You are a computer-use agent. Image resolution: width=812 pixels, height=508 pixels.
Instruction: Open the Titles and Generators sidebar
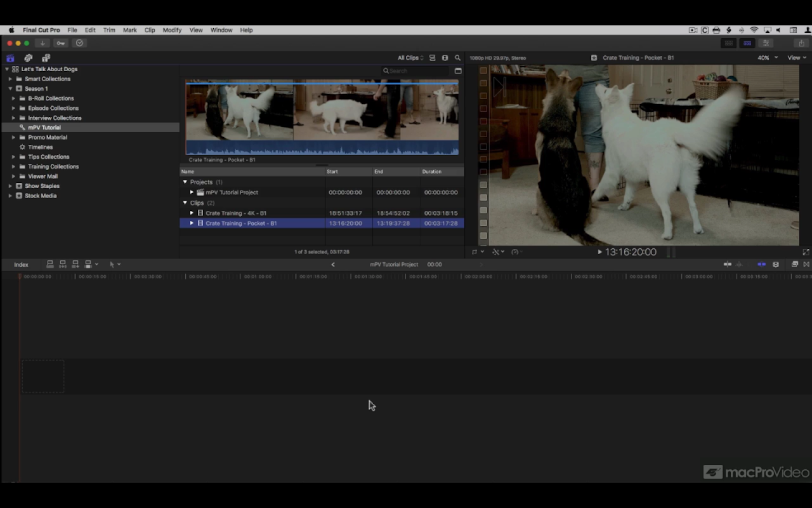[x=46, y=58]
